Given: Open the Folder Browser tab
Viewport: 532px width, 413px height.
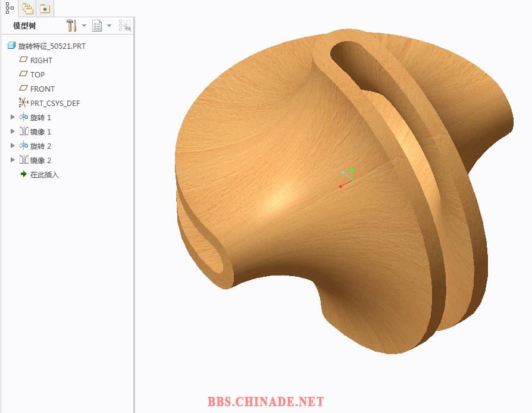Looking at the screenshot, I should tap(27, 8).
